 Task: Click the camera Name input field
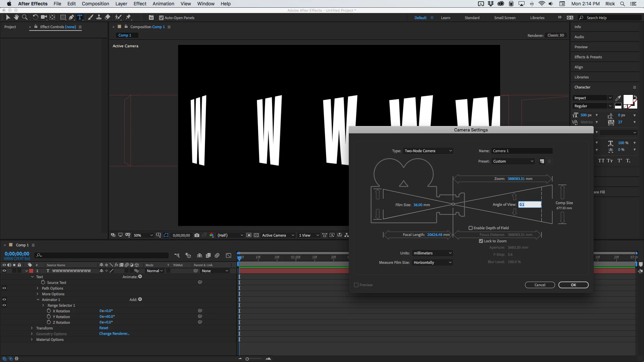coord(522,151)
